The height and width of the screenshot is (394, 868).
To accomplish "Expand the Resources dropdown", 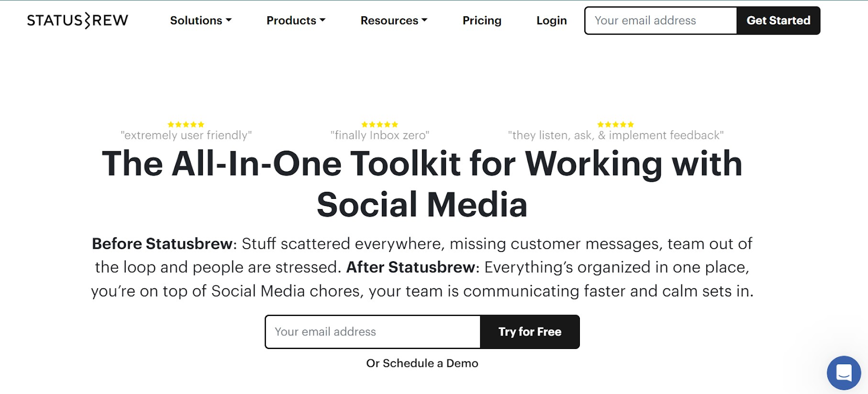I will 394,21.
